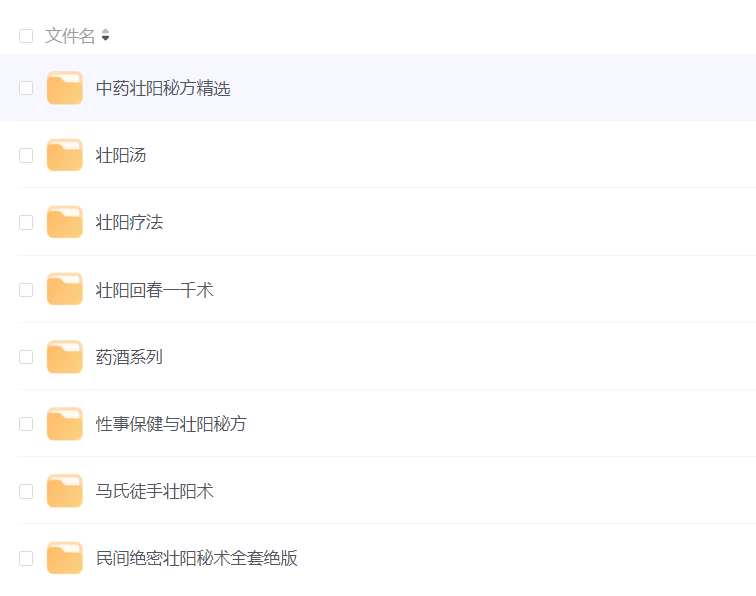Viewport: 756px width, 596px height.
Task: Click the folder icon next to 壮阳汤
Action: pos(65,155)
